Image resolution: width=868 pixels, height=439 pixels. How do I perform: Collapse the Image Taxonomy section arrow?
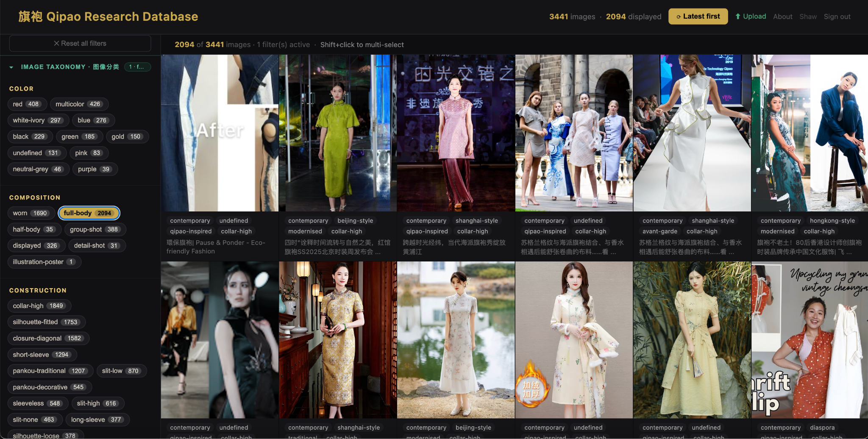(11, 67)
